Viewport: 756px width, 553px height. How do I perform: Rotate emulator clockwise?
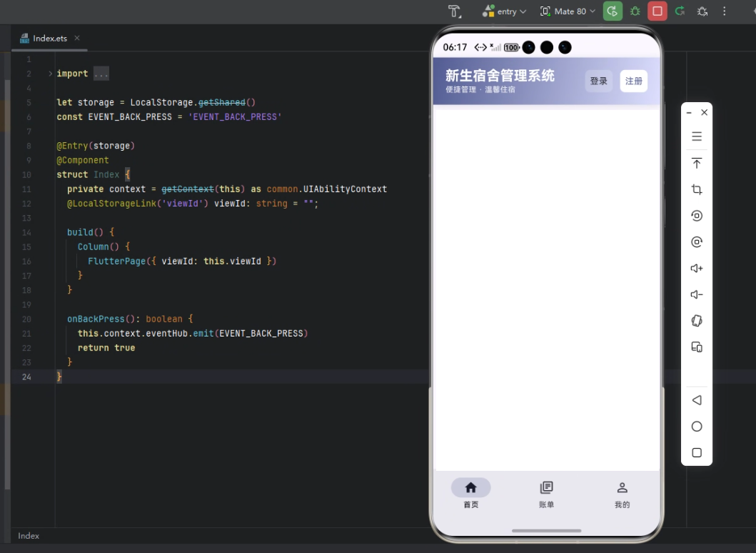pos(697,241)
